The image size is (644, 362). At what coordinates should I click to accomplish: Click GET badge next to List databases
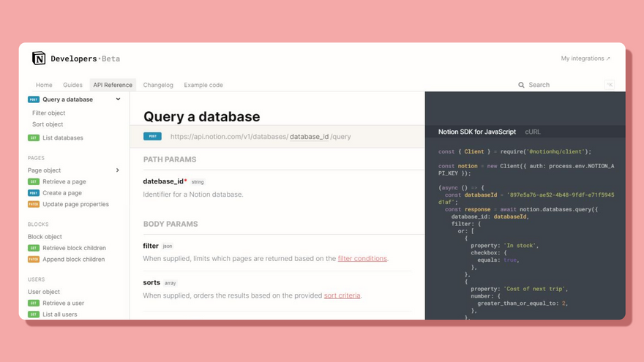(34, 137)
